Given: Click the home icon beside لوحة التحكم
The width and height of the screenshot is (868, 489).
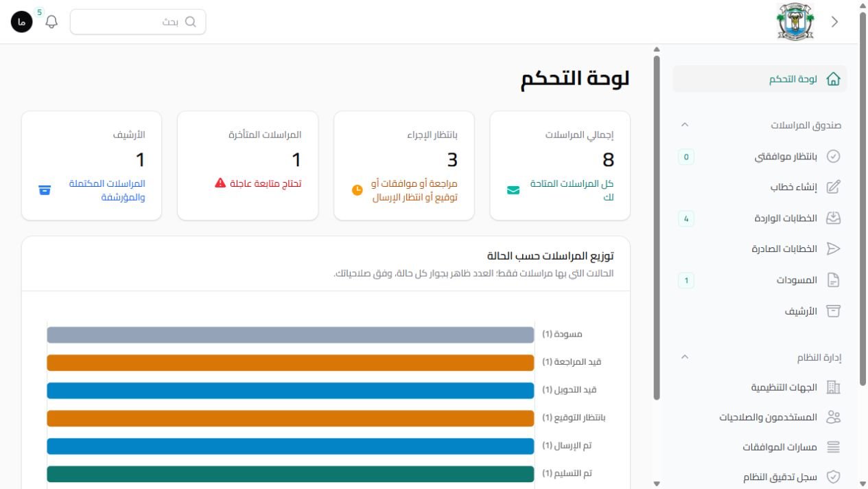Looking at the screenshot, I should point(833,79).
